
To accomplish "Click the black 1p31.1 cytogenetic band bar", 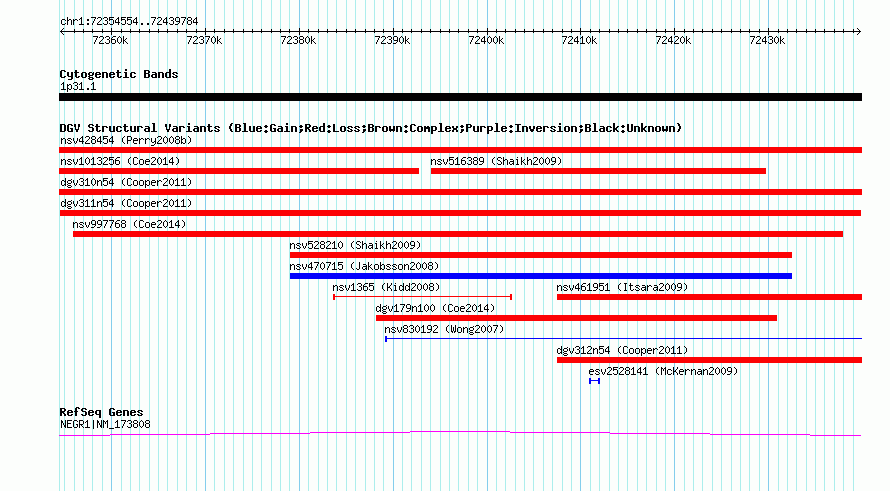I will coord(460,97).
